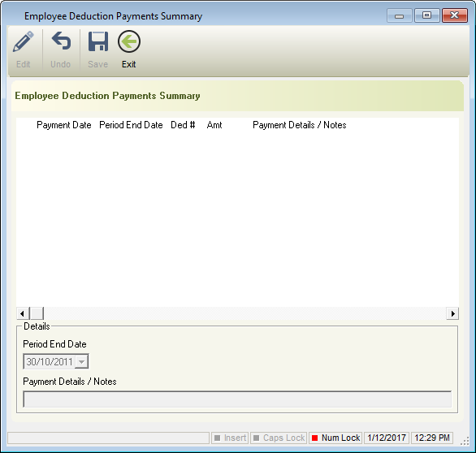Select the Exit label in toolbar
The width and height of the screenshot is (476, 453).
point(128,64)
